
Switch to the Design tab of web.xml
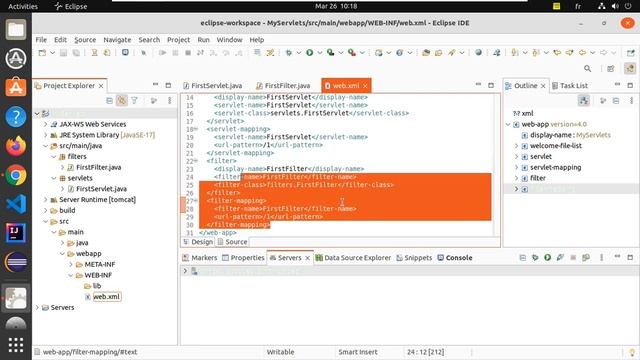click(x=198, y=242)
